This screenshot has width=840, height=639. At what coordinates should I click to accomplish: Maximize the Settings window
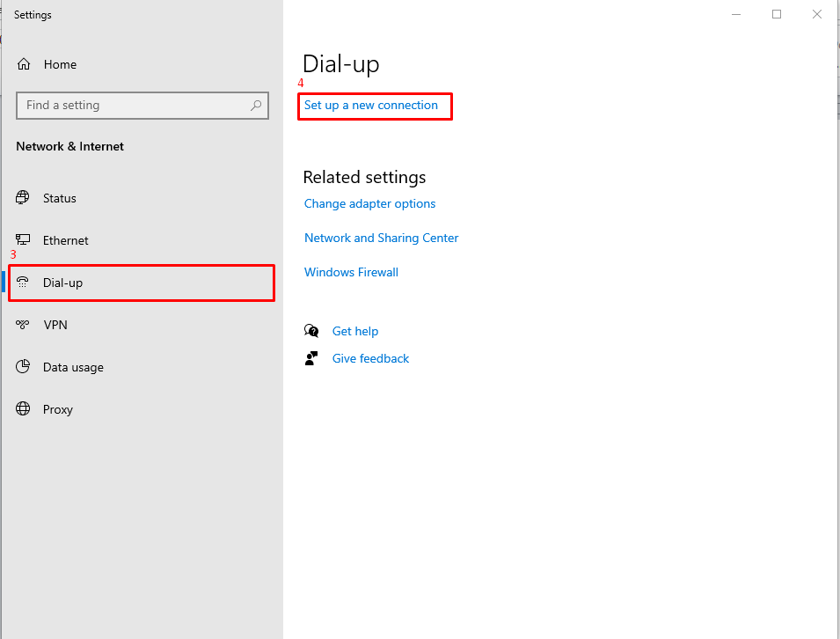777,14
